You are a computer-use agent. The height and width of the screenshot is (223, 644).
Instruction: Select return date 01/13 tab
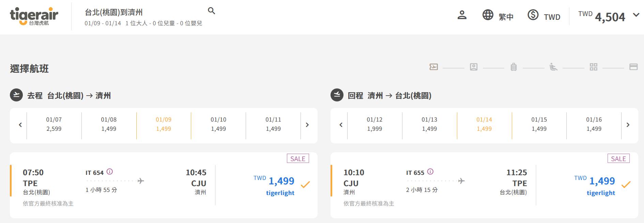coord(429,124)
